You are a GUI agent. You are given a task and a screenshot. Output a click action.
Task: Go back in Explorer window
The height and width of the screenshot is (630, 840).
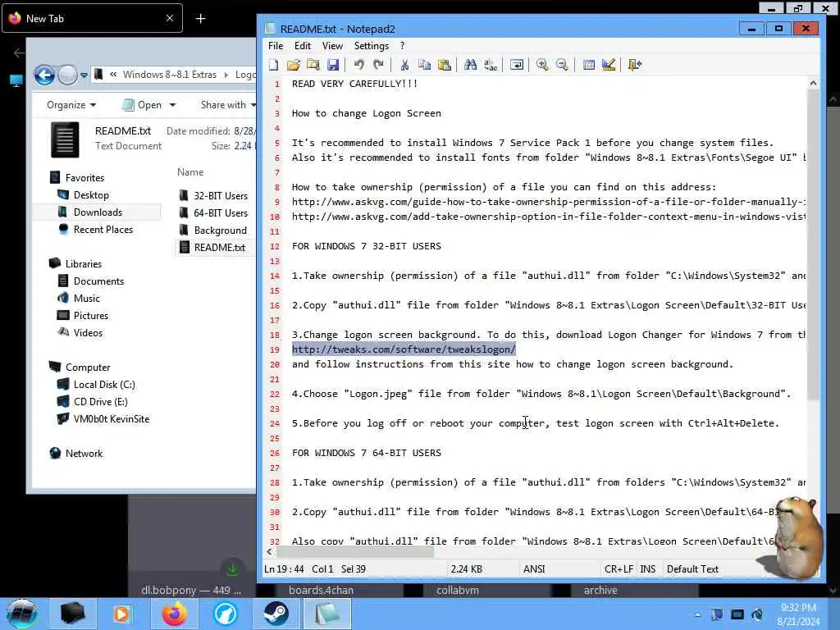point(44,75)
